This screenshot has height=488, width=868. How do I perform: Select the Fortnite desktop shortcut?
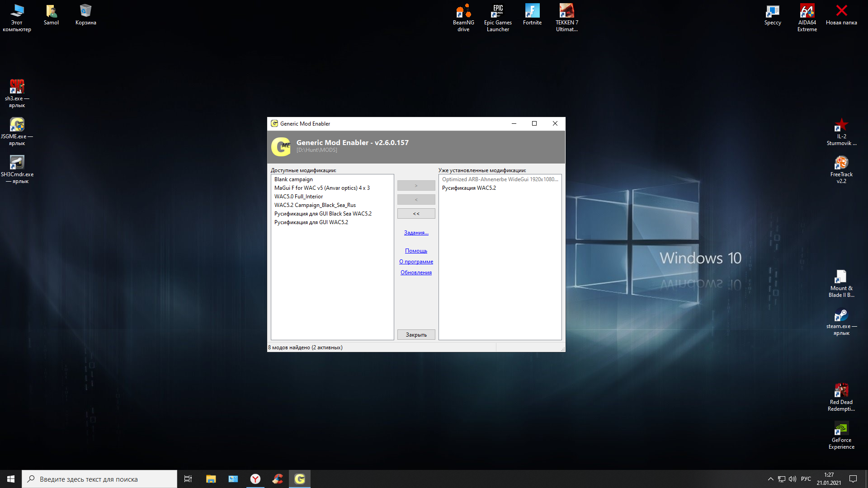[532, 14]
